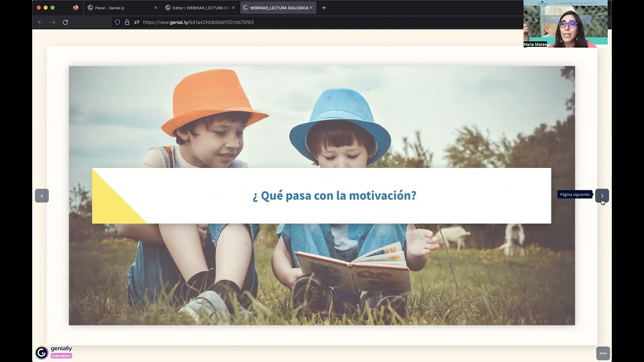This screenshot has width=644, height=362.
Task: Click the browser forward arrow
Action: click(x=53, y=22)
